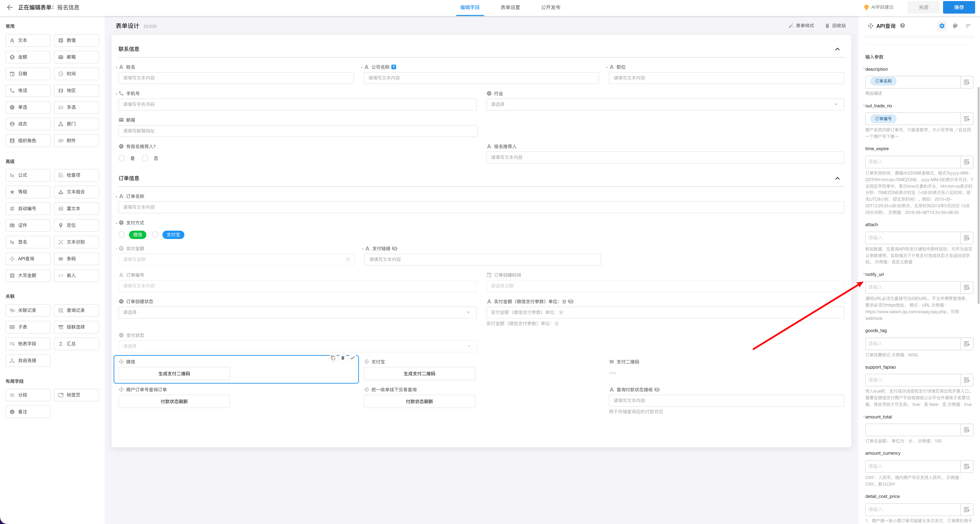Open API查询 settings gear tab
Viewport: 980px width, 524px height.
pos(942,26)
